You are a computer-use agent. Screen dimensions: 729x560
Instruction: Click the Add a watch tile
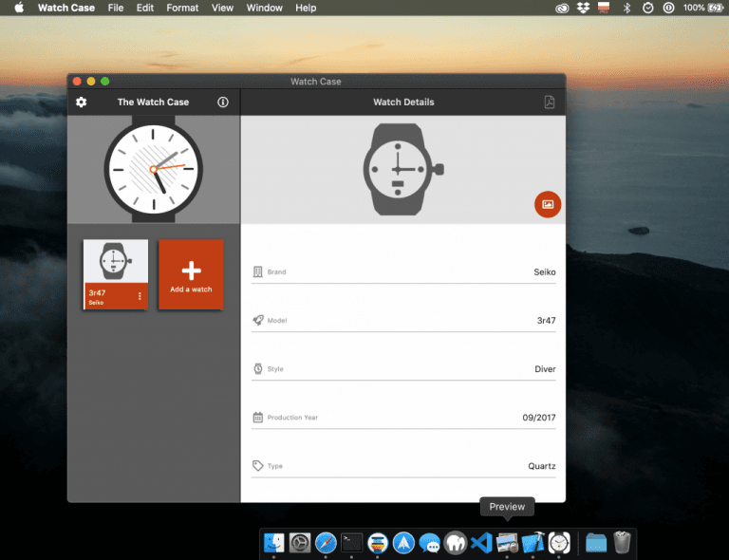pos(191,274)
